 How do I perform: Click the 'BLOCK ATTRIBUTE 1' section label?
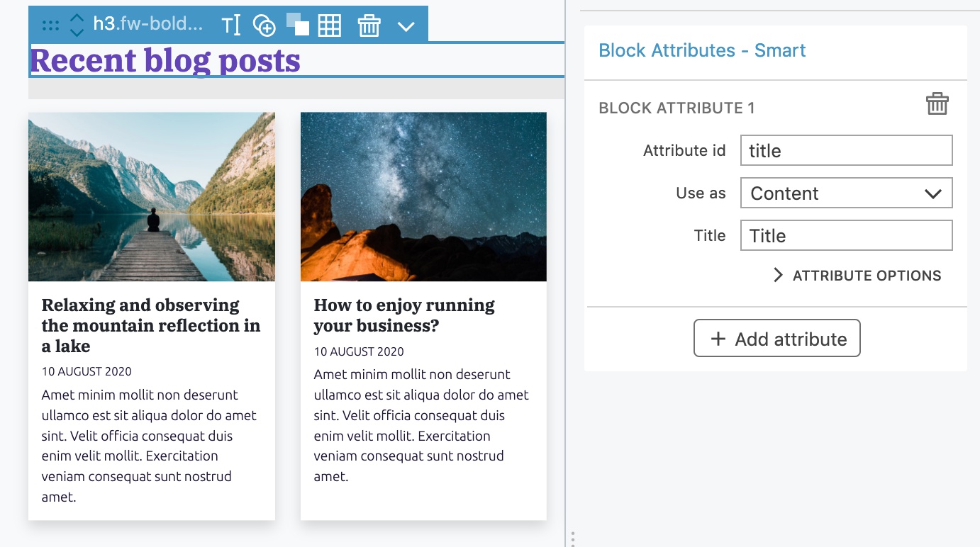point(676,108)
